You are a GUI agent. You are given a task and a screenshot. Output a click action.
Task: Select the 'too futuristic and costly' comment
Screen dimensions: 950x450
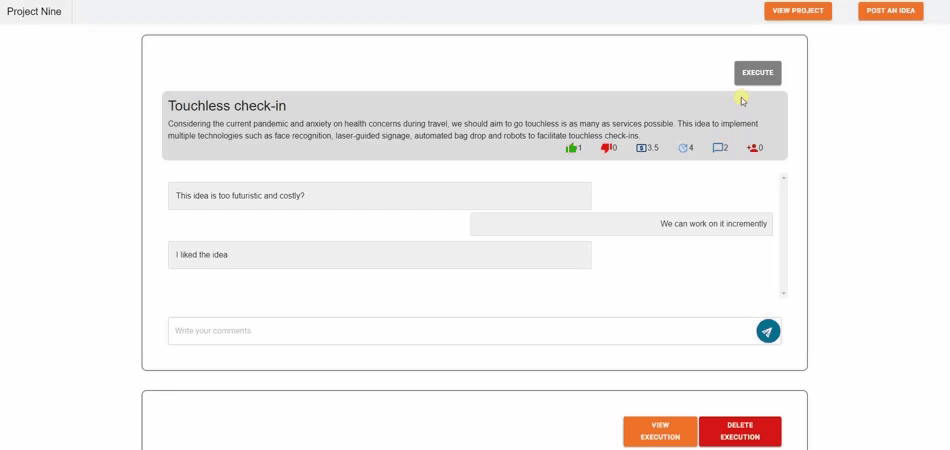(x=379, y=196)
